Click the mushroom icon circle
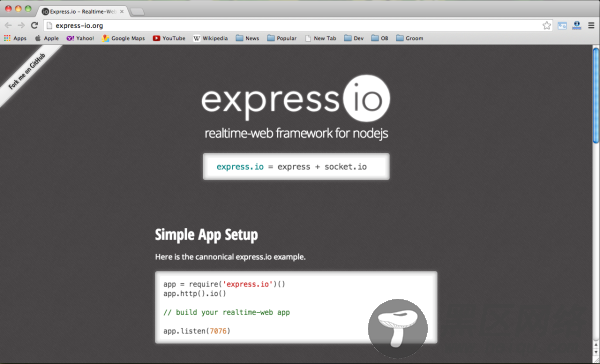The width and height of the screenshot is (600, 364). [398, 328]
